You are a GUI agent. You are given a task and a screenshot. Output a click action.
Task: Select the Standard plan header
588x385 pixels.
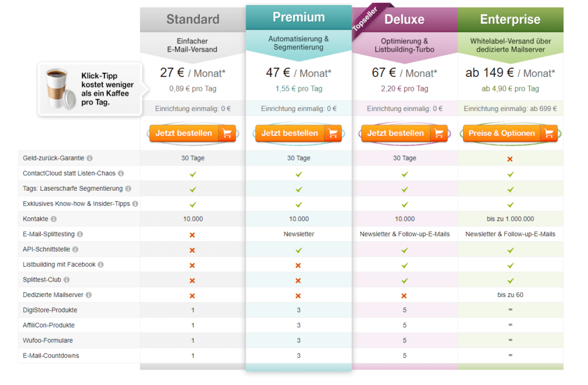pyautogui.click(x=193, y=20)
